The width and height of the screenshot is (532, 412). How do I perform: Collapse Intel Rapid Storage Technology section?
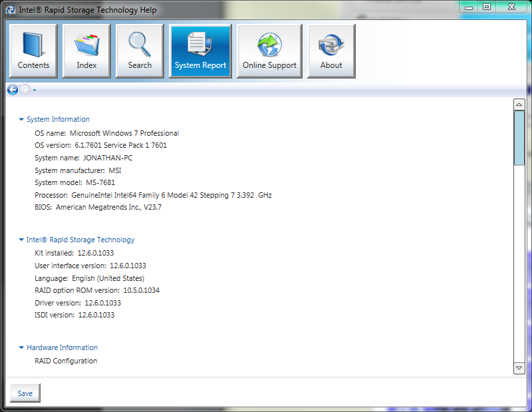pyautogui.click(x=21, y=240)
